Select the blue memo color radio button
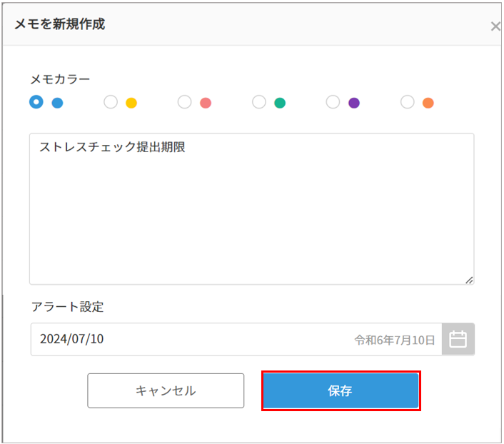504x444 pixels. [x=36, y=102]
